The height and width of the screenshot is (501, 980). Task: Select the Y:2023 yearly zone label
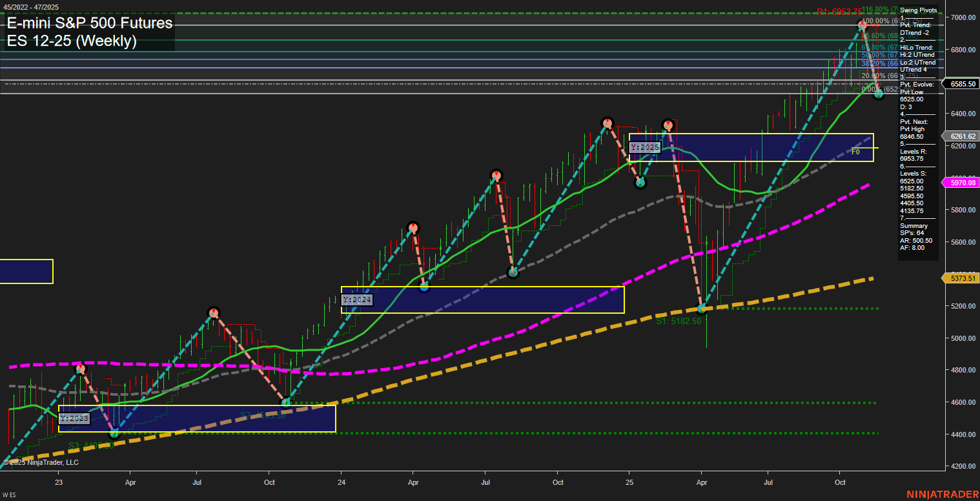[74, 418]
